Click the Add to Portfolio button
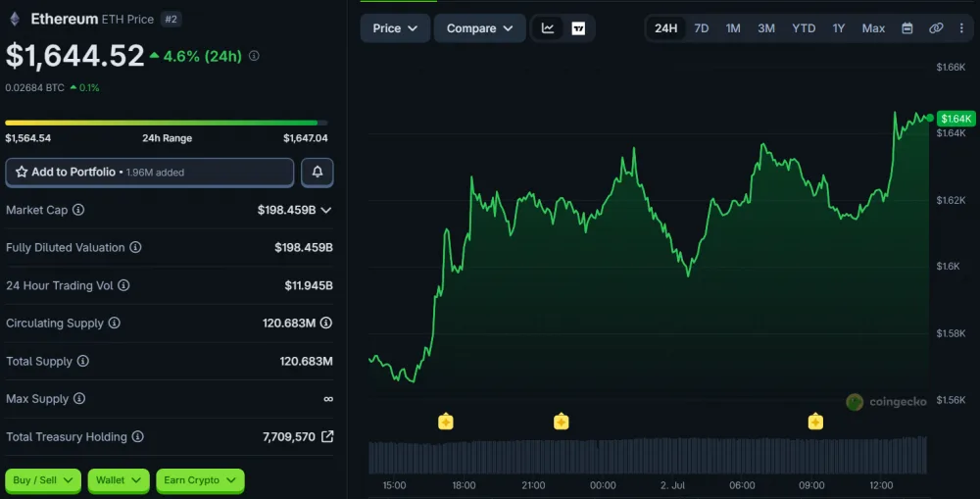The height and width of the screenshot is (499, 980). pos(149,173)
